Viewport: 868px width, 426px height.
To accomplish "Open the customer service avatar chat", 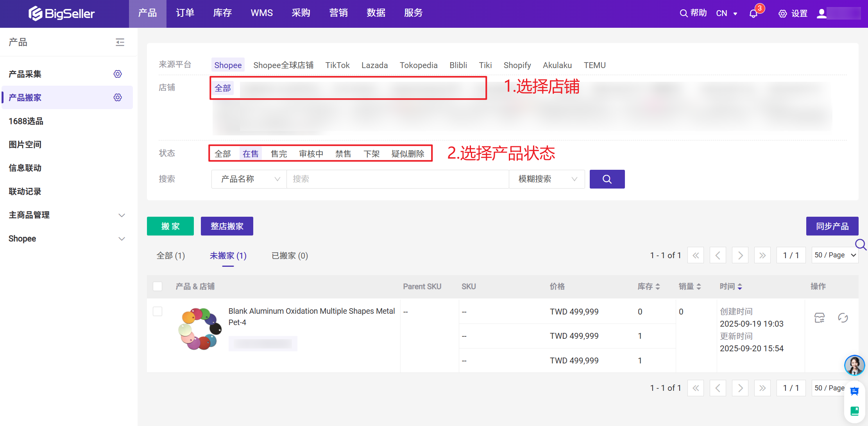I will click(x=854, y=365).
